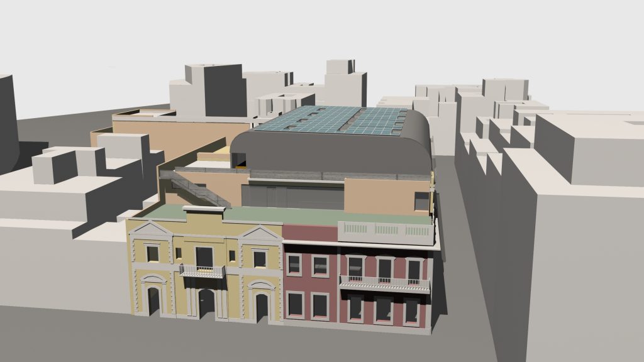The width and height of the screenshot is (644, 362).
Task: Click the yellow building's upper-left window
Action: click(x=152, y=253)
